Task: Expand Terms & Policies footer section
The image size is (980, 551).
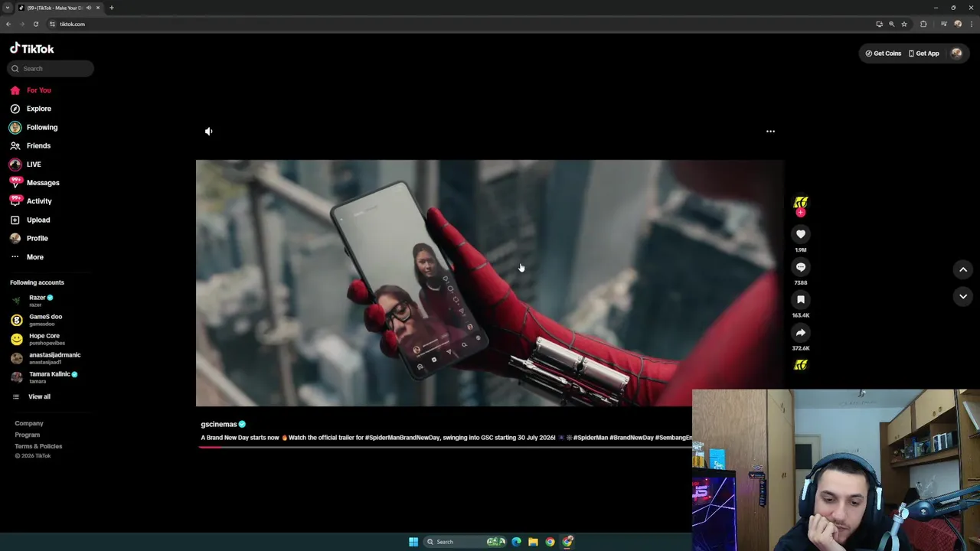Action: tap(38, 446)
